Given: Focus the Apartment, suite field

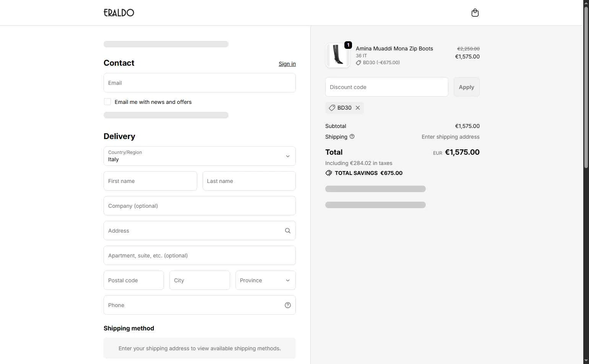Looking at the screenshot, I should point(200,256).
